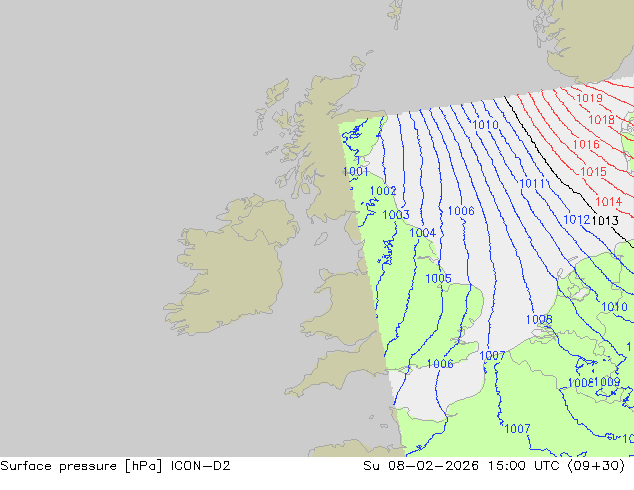The height and width of the screenshot is (490, 634).
Task: Click the "15:00 UTC" time text
Action: (523, 466)
